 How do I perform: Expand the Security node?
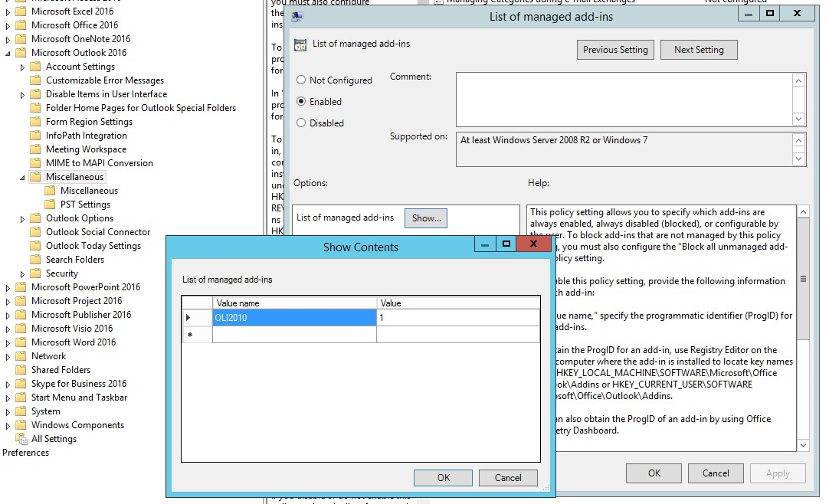(22, 274)
